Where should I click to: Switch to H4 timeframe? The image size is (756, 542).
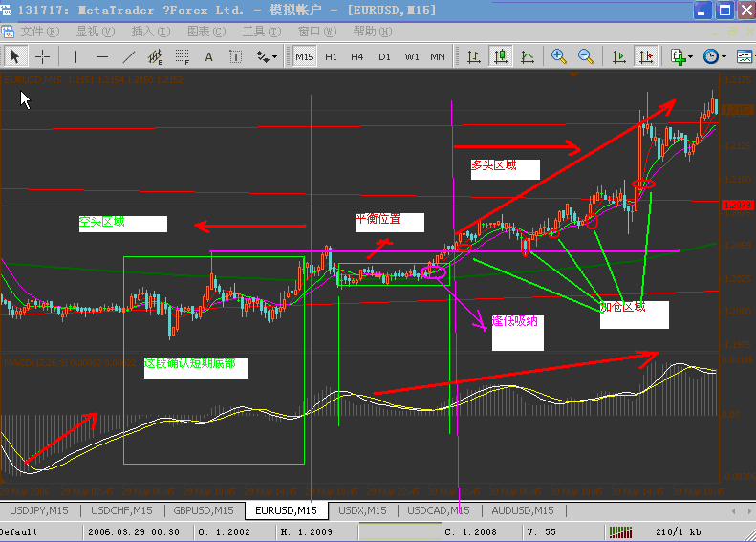point(356,57)
